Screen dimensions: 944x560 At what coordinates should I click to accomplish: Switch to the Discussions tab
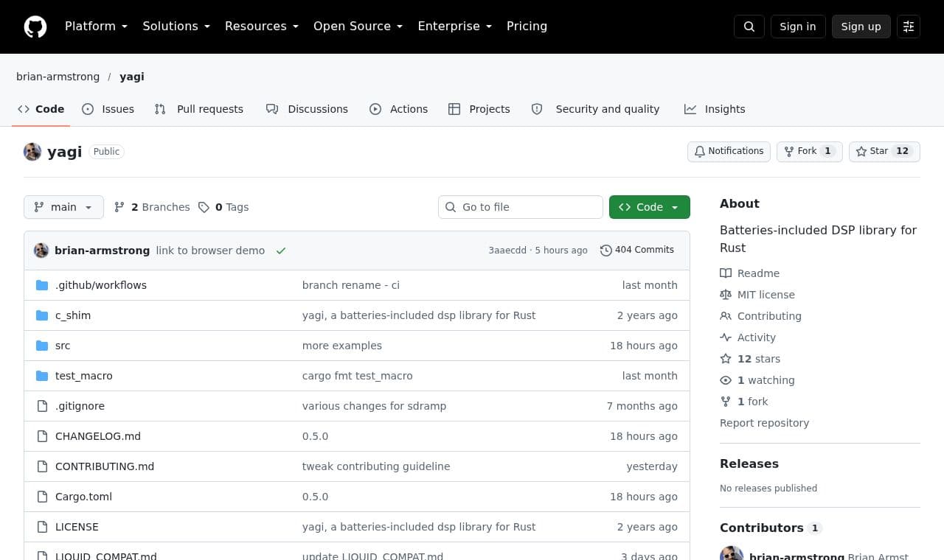click(x=308, y=109)
